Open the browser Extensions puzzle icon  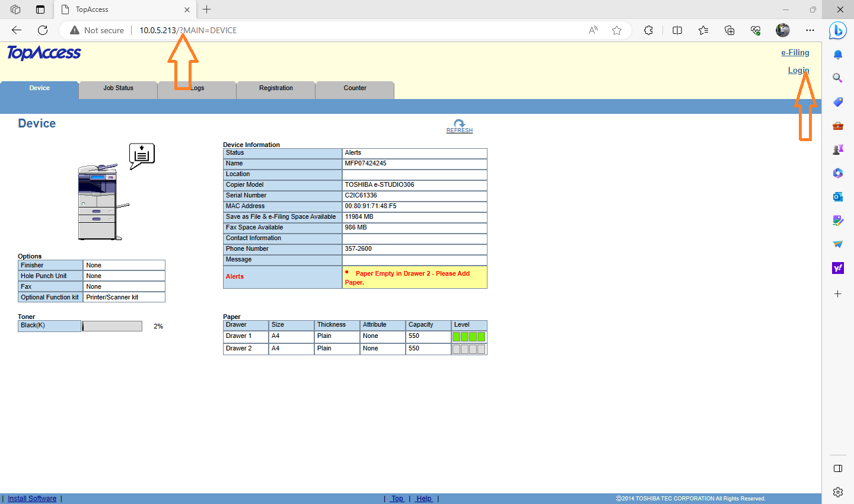pos(648,30)
